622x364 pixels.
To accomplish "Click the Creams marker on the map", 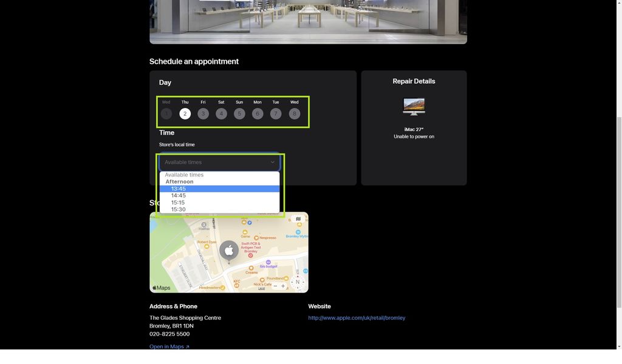I will pos(251,268).
